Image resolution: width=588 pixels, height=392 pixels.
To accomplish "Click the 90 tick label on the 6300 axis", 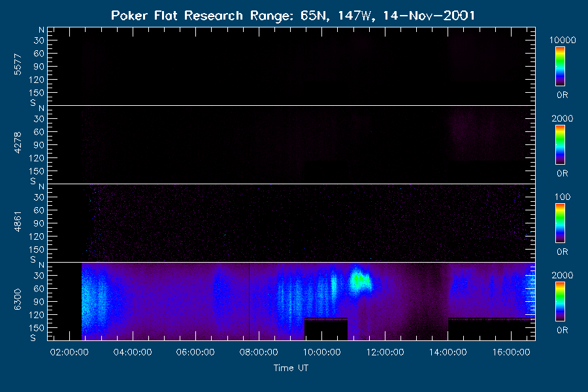I will coord(39,302).
